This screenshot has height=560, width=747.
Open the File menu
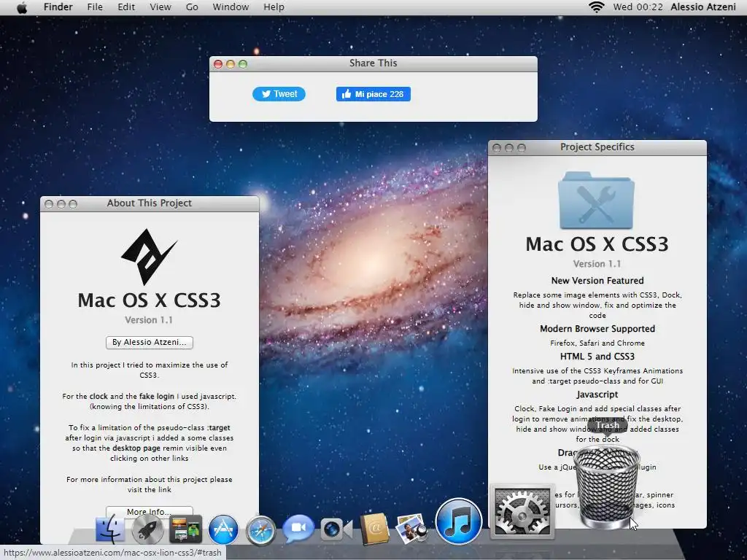click(x=95, y=7)
